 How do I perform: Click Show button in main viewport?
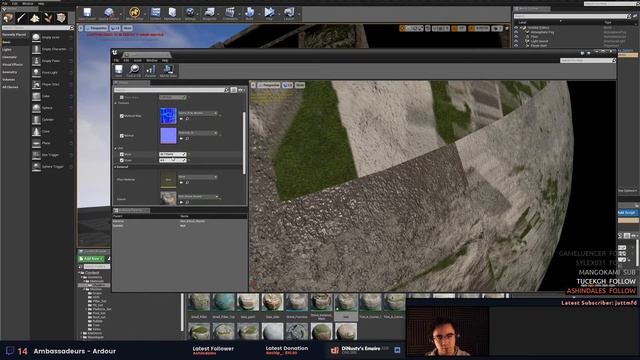tap(127, 28)
